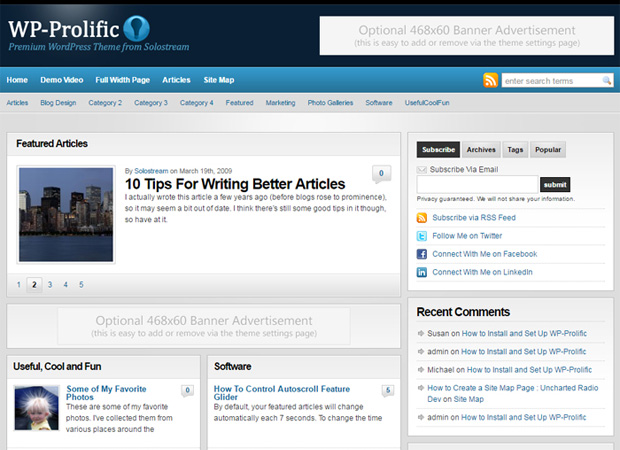
Task: Open comment bubble on Autoscroll Feature post
Action: (x=388, y=390)
